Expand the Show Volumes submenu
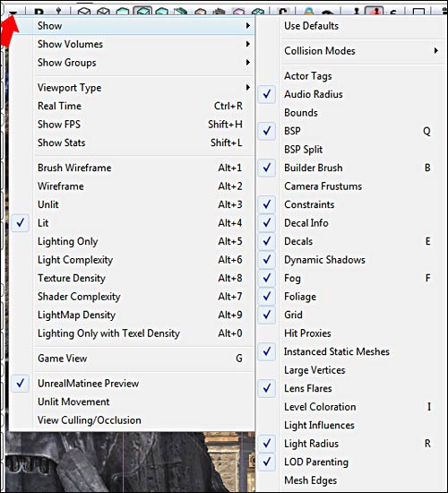The height and width of the screenshot is (493, 448). (x=132, y=44)
